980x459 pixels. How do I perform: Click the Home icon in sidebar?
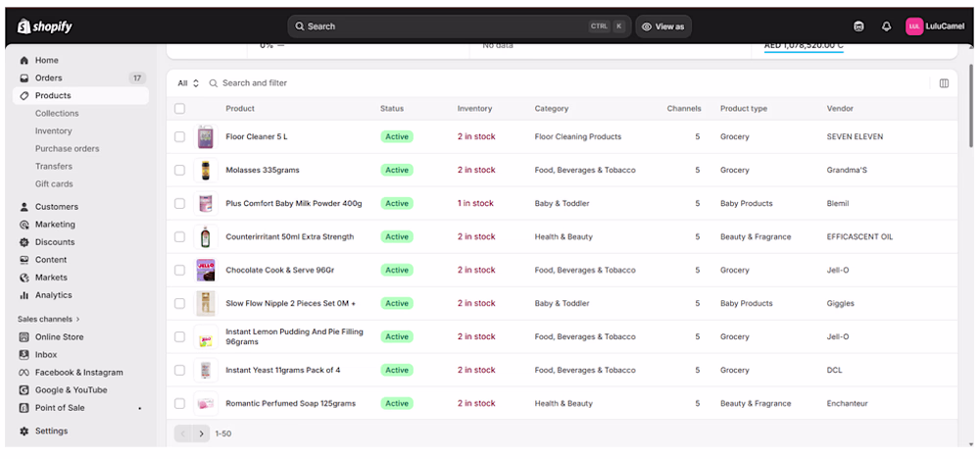coord(24,61)
